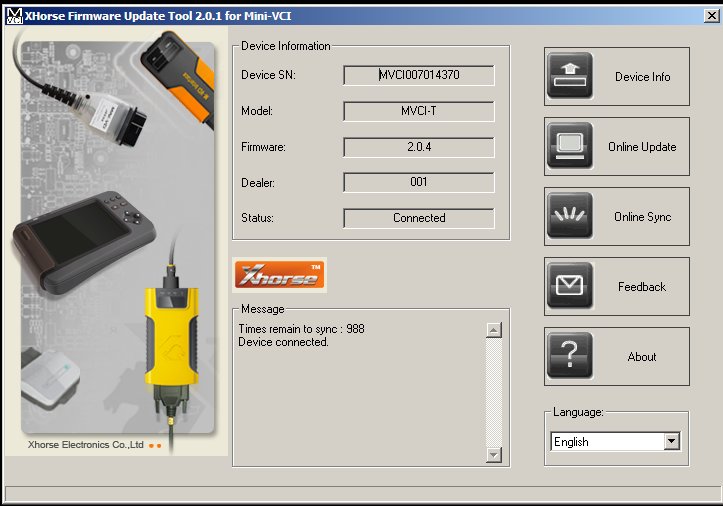Click the Device Info upload icon

(x=569, y=76)
